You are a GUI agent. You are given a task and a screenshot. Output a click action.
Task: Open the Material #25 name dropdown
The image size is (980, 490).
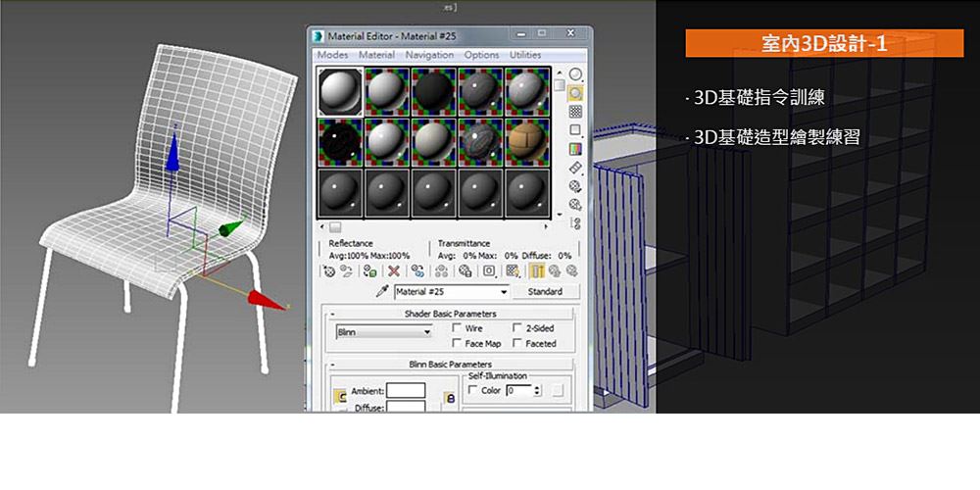point(504,292)
